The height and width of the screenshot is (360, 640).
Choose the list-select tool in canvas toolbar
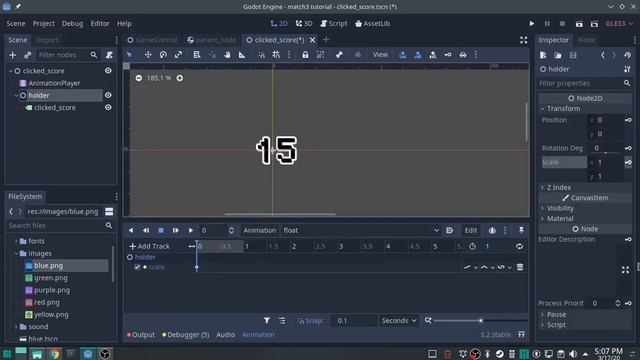pyautogui.click(x=197, y=55)
